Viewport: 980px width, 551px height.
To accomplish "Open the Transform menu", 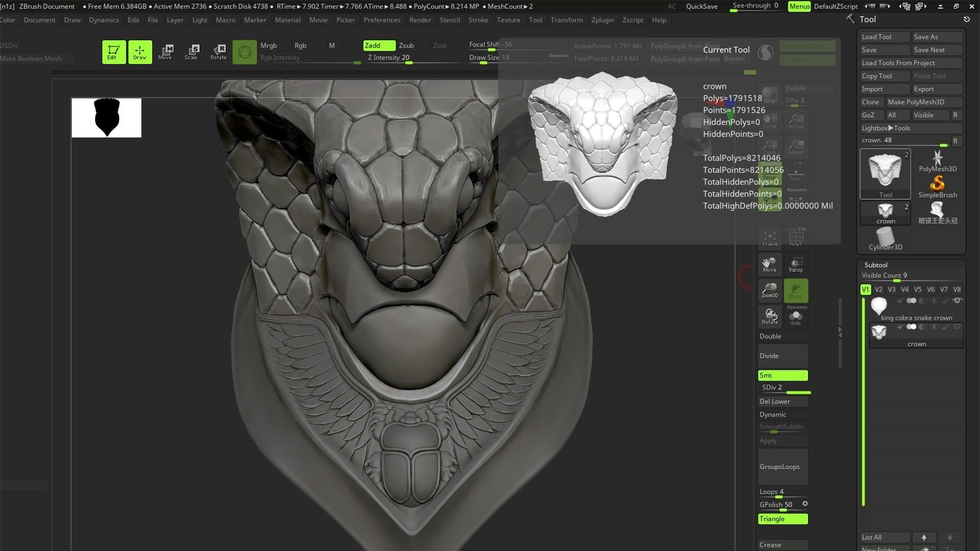I will click(x=567, y=20).
